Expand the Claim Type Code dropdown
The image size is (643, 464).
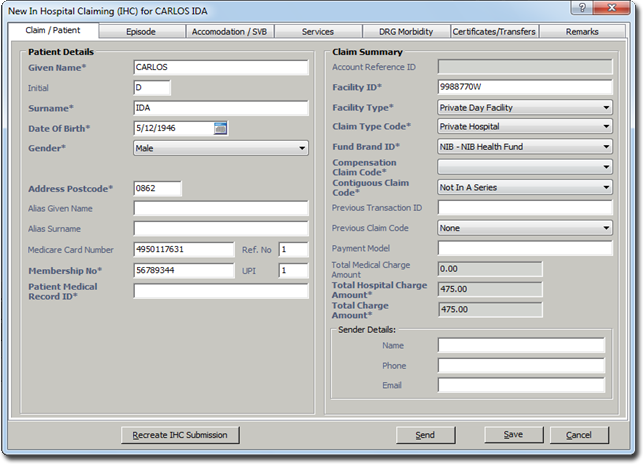coord(606,127)
